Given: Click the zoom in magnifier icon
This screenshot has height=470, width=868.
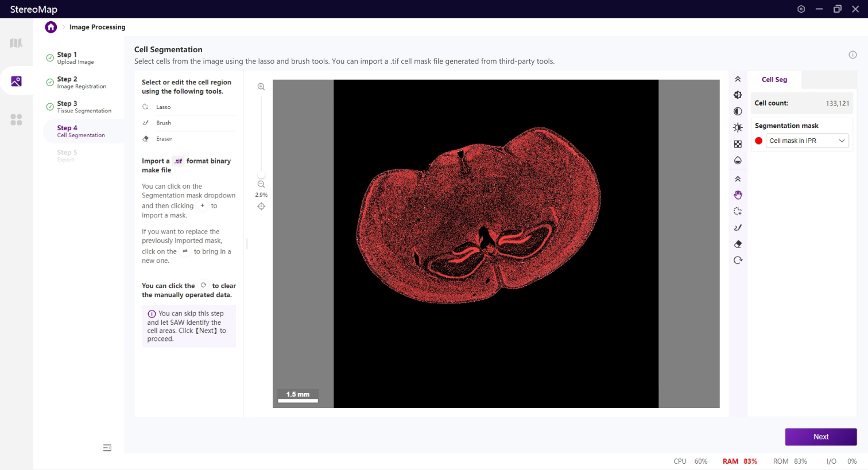Looking at the screenshot, I should [x=261, y=87].
